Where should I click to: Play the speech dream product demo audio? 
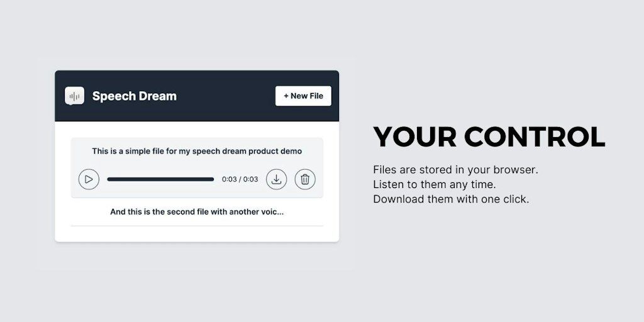pyautogui.click(x=89, y=179)
